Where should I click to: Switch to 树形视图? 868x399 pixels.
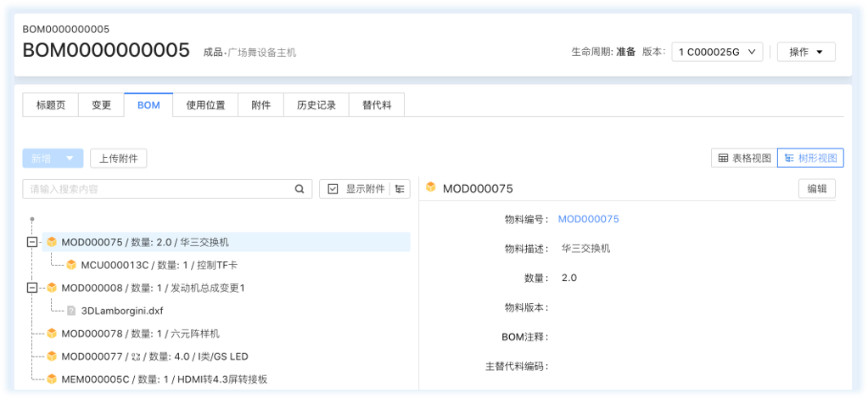[x=810, y=158]
